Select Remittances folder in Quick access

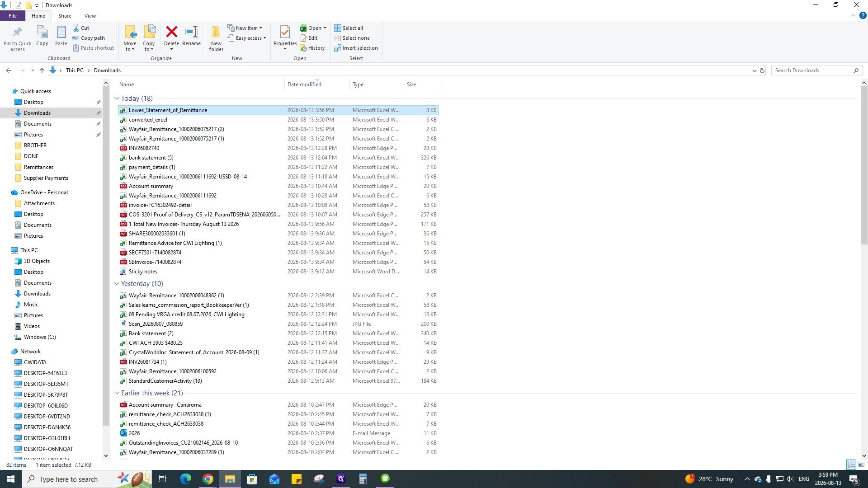coord(38,167)
